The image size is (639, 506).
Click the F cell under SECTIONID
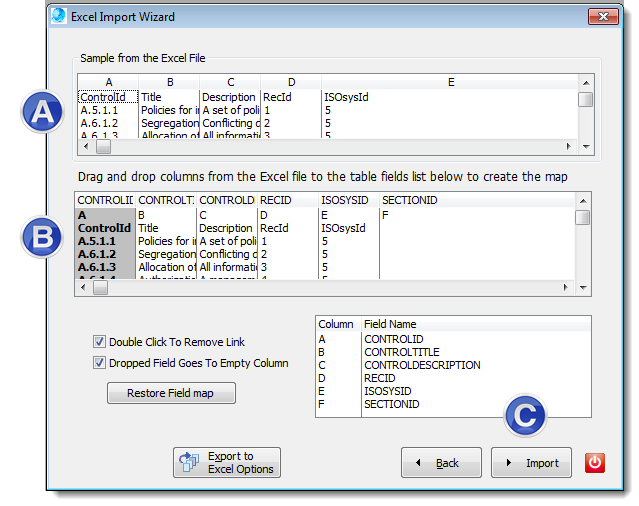pos(477,215)
